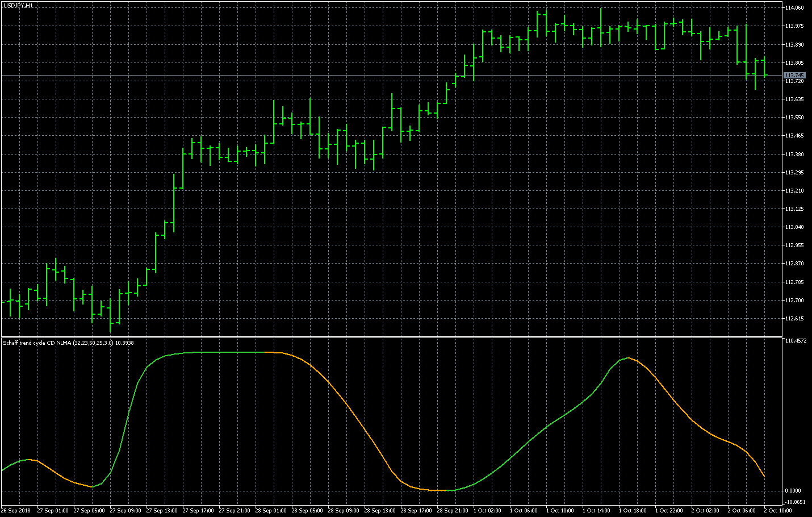Click the USDJPY,H1 chart symbol label
The width and height of the screenshot is (812, 517).
click(18, 5)
